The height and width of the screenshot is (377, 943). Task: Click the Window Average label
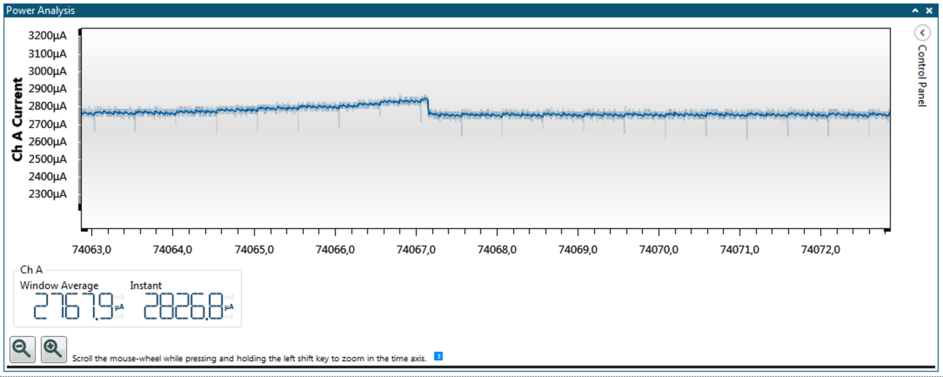(x=59, y=285)
